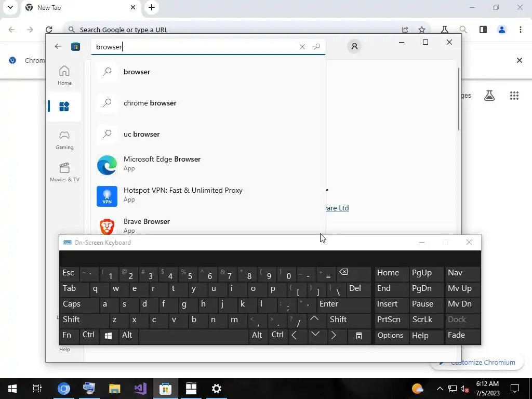Open Movies & TV in Store sidebar
The height and width of the screenshot is (399, 532).
(x=64, y=172)
